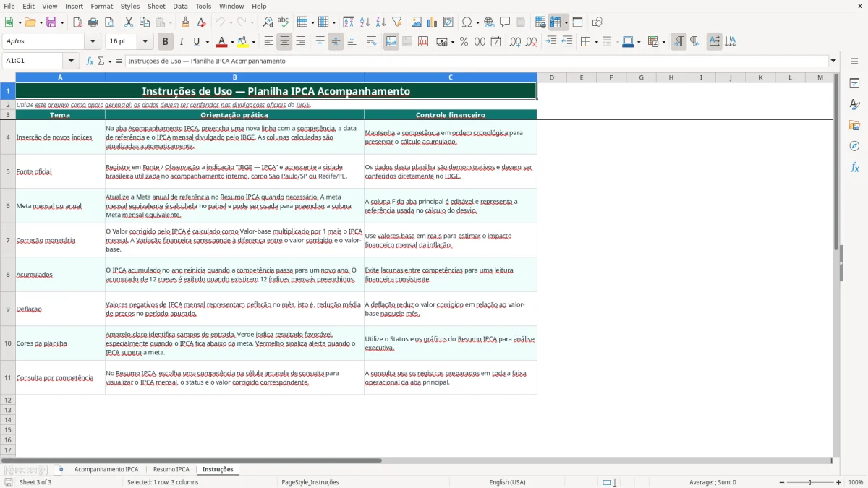Open the sidebar Gallery panel icon
The width and height of the screenshot is (868, 488).
pos(854,125)
